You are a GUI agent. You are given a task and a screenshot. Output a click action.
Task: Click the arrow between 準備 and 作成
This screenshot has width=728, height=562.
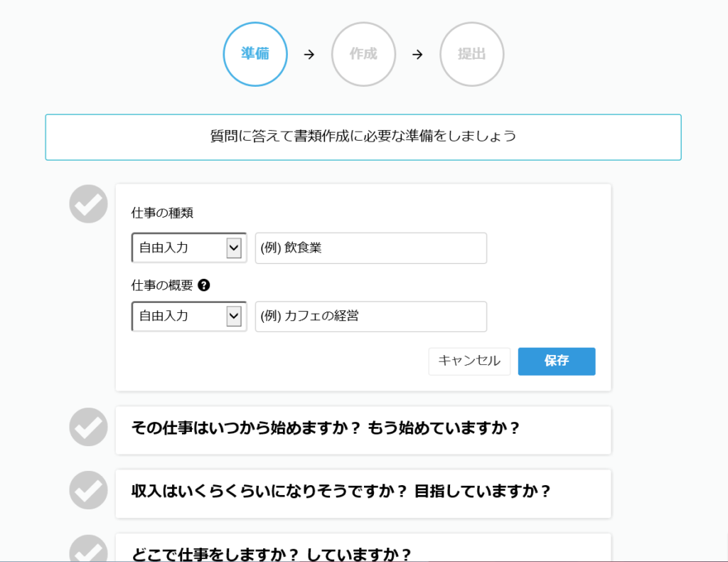pos(309,54)
